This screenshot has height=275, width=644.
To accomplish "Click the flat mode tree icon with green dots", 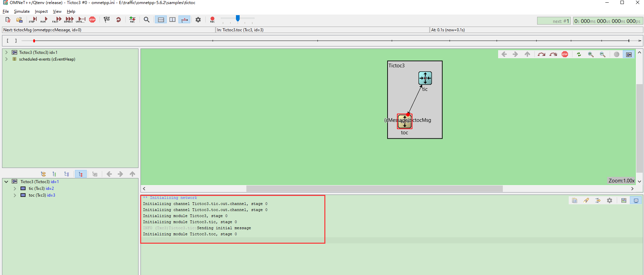I will pos(54,174).
